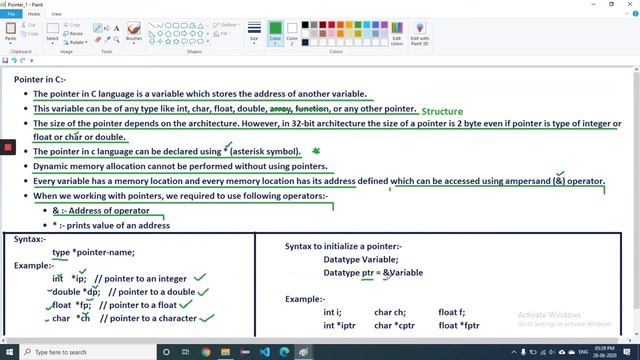Open the Resize dialog
640x360 pixels.
pos(73,33)
